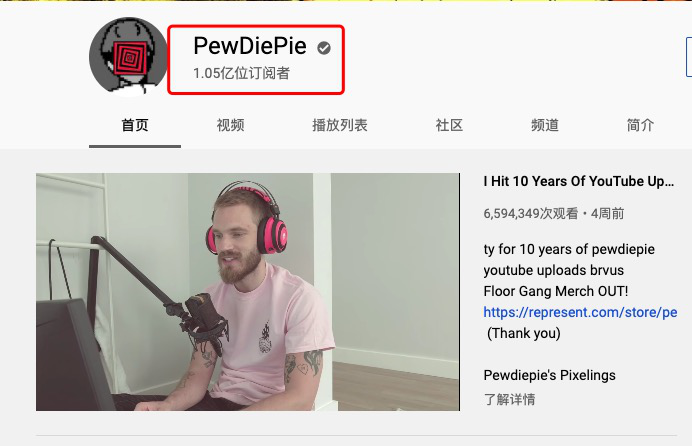Click the "ty for 10 years" description line
Image resolution: width=692 pixels, height=446 pixels.
[569, 249]
